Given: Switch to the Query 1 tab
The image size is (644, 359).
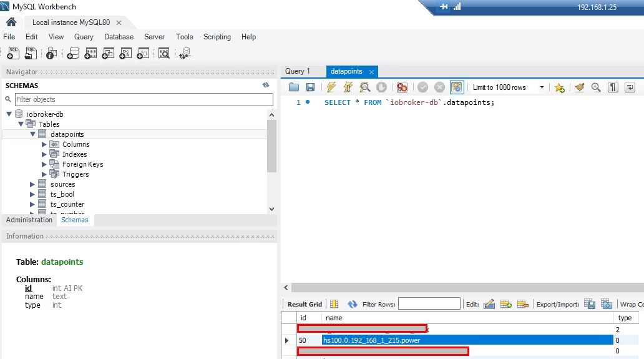Looking at the screenshot, I should tap(298, 71).
